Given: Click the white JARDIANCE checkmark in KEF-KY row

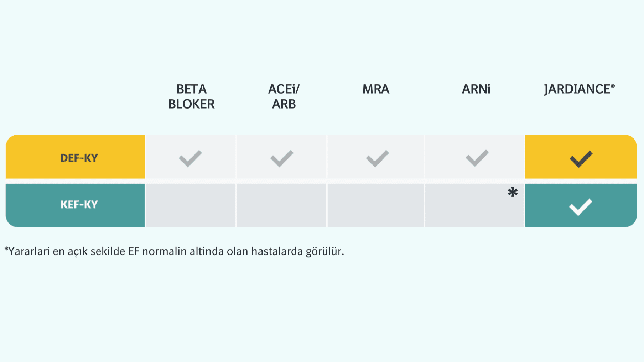Looking at the screenshot, I should [x=581, y=207].
